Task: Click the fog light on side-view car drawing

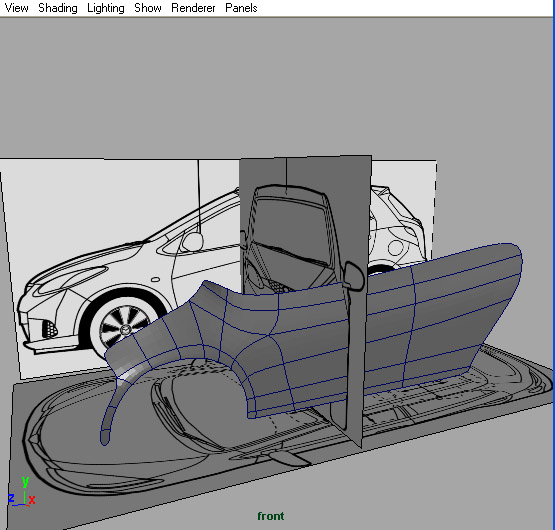Action: click(49, 329)
